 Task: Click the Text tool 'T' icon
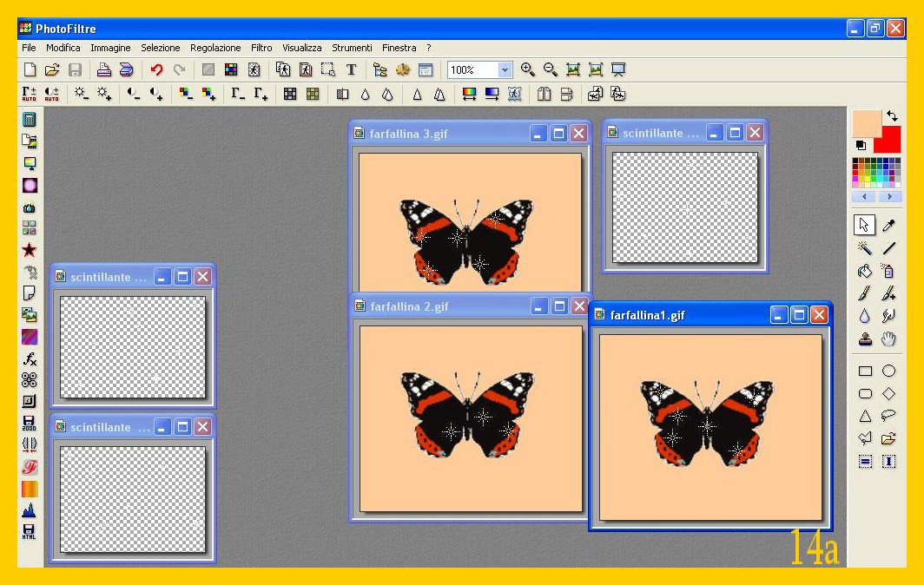[x=351, y=69]
